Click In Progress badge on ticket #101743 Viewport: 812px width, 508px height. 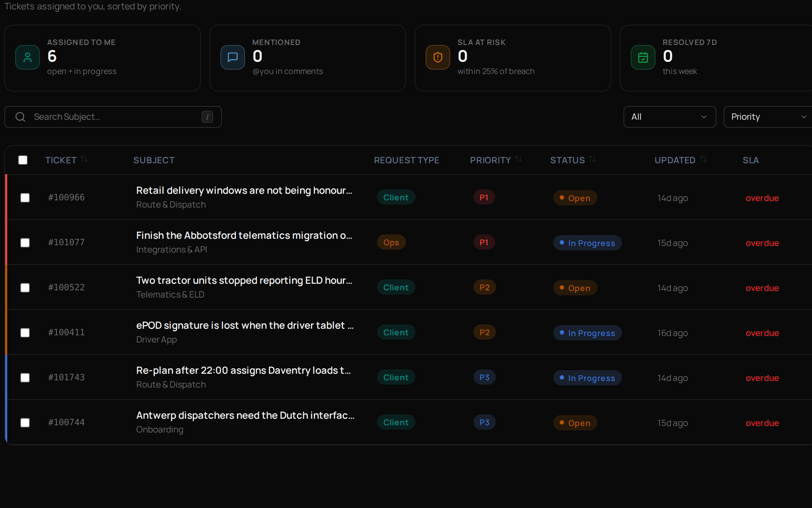(587, 378)
